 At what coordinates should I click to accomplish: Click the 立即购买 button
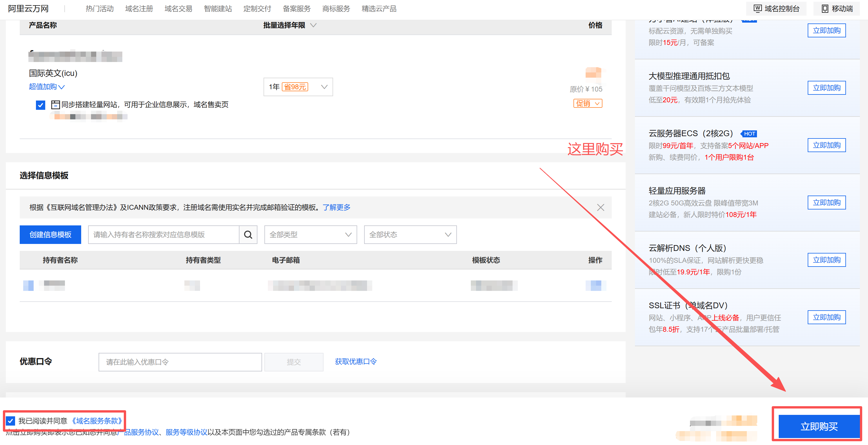(819, 426)
